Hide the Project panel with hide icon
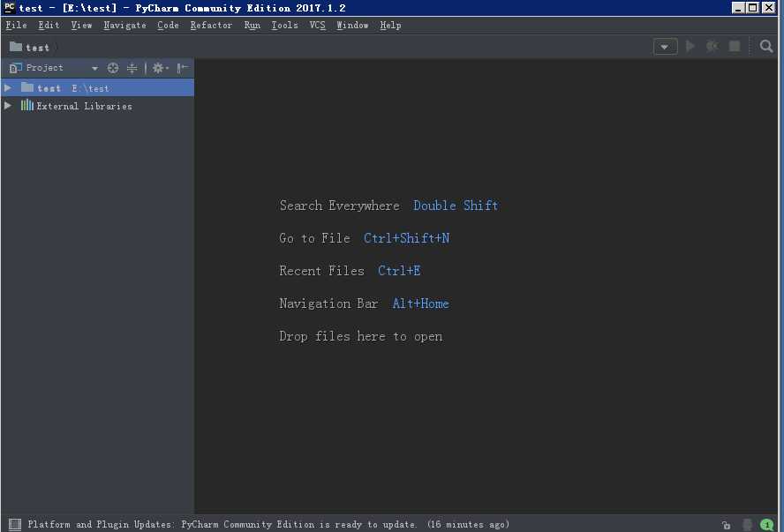Screen dimensions: 784x532 click(x=183, y=68)
